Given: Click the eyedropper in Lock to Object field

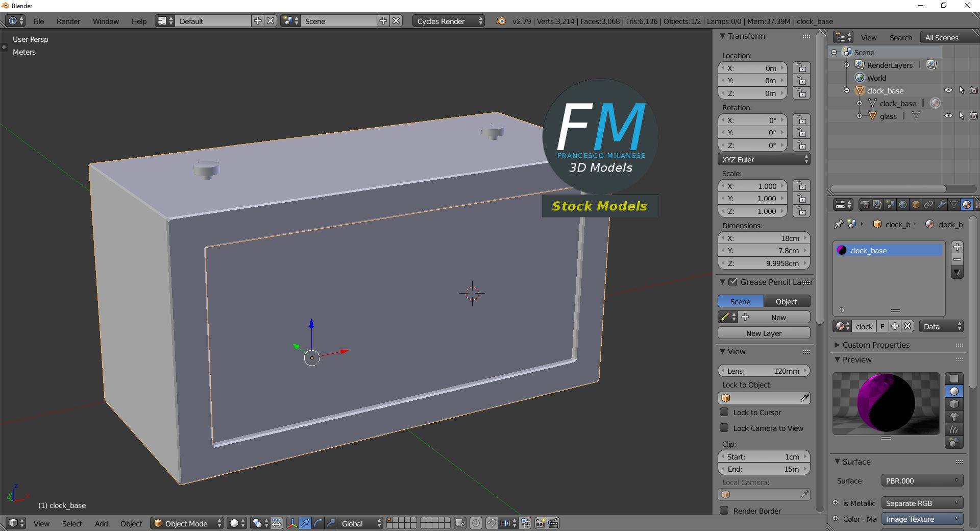Looking at the screenshot, I should pos(804,398).
